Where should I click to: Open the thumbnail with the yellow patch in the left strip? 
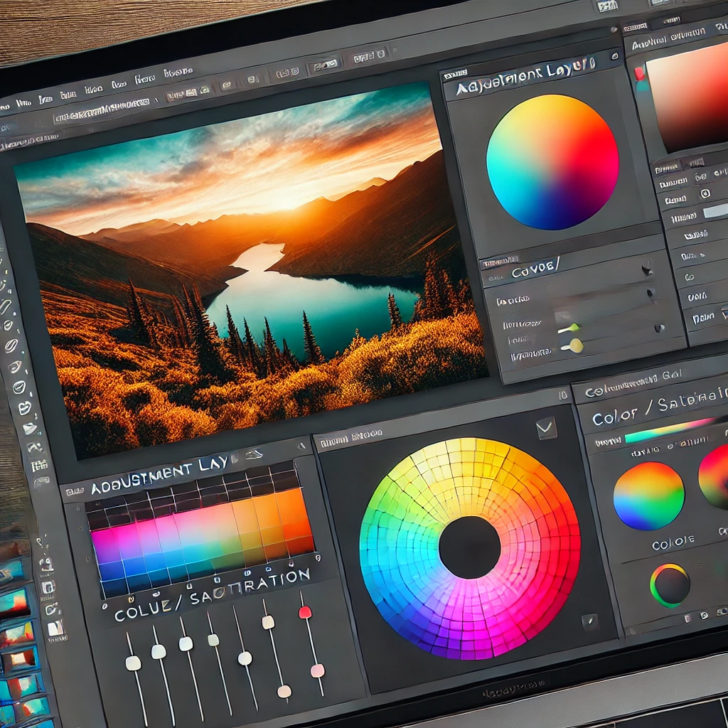(x=18, y=633)
